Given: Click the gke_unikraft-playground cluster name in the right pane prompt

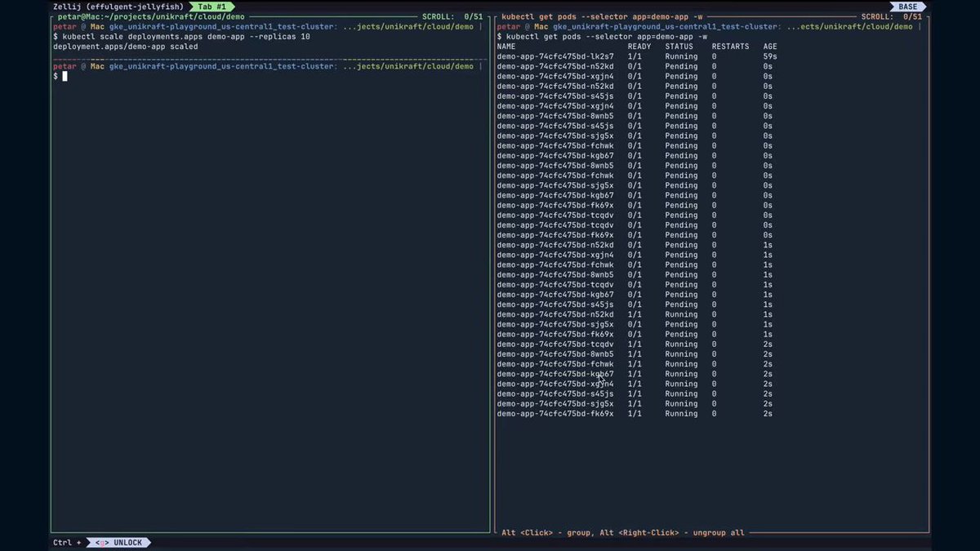Looking at the screenshot, I should click(x=666, y=27).
